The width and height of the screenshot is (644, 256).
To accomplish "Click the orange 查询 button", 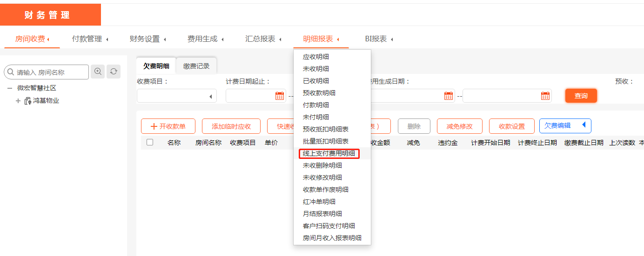I will (581, 96).
